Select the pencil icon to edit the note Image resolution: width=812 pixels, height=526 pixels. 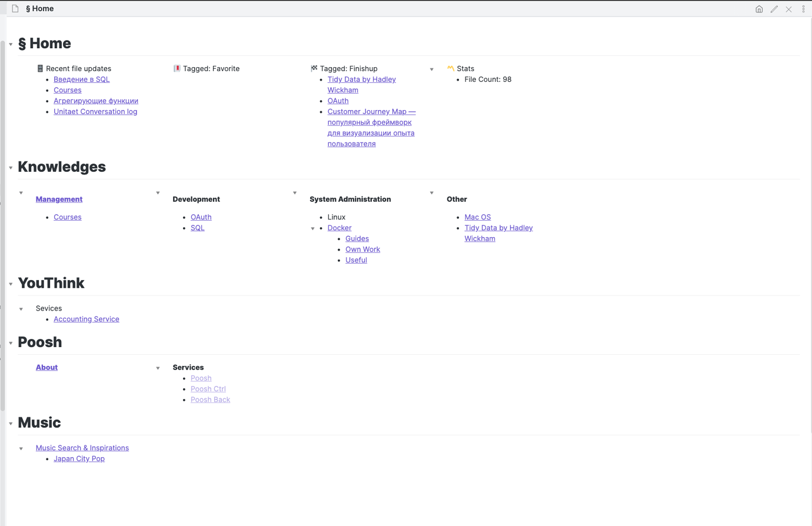coord(774,9)
